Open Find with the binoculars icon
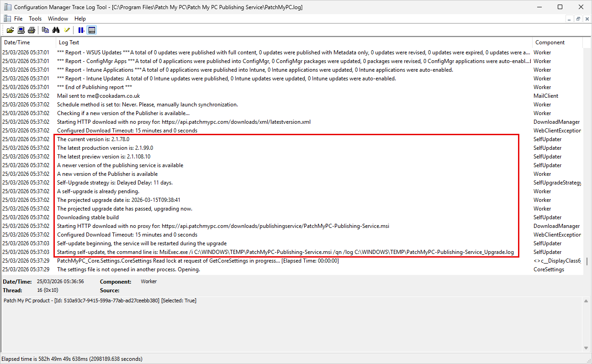This screenshot has height=364, width=592. pyautogui.click(x=56, y=30)
